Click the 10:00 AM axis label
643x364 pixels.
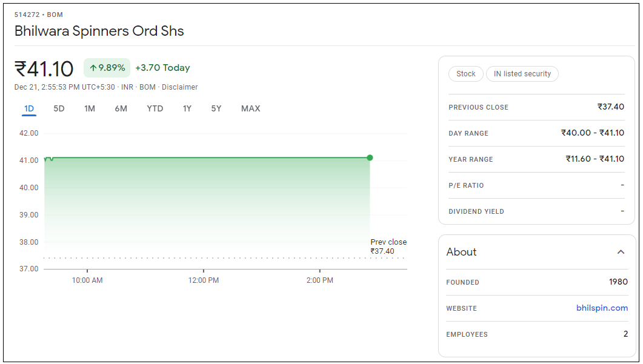tap(87, 280)
